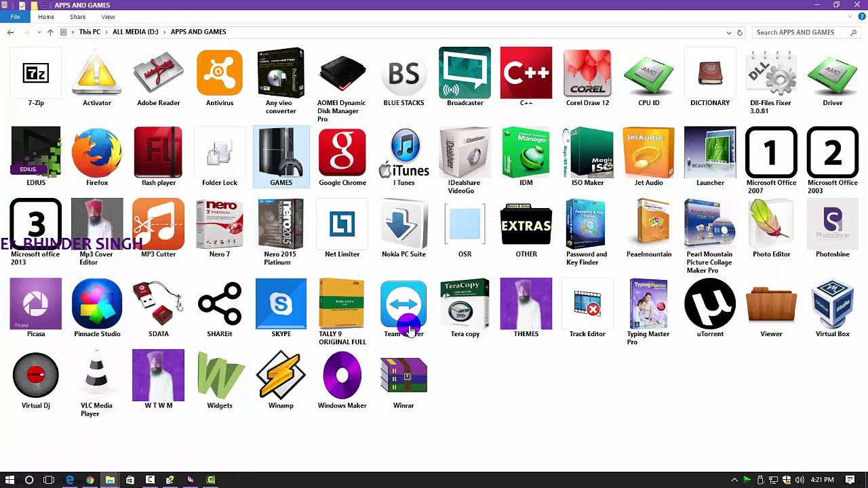Select the SKYPE folder icon
Viewport: 868px width, 488px height.
pyautogui.click(x=281, y=304)
